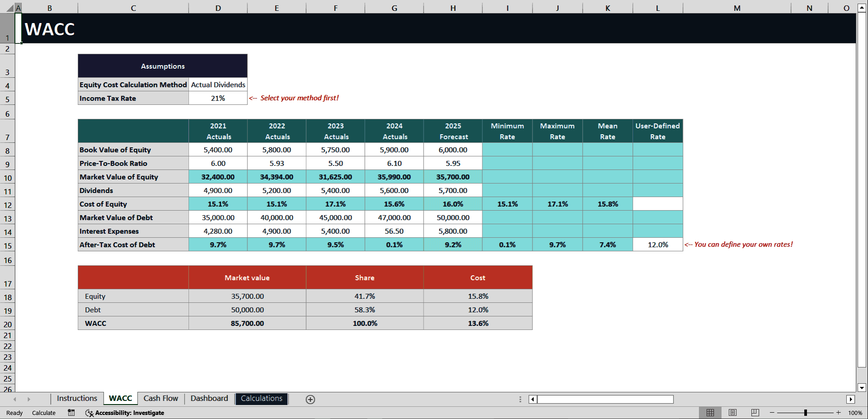Click the horizontal scrollbar right arrow
Image resolution: width=868 pixels, height=419 pixels.
coord(849,399)
